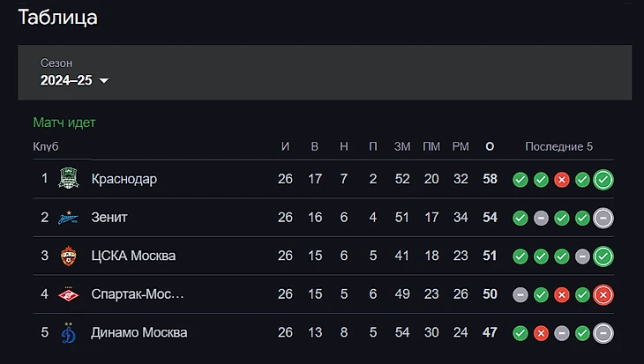
Task: Click the Krasnodar club crest icon
Action: pyautogui.click(x=68, y=178)
